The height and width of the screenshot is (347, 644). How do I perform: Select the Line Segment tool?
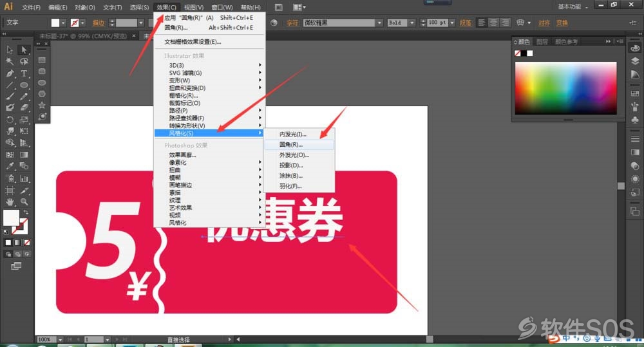[10, 85]
